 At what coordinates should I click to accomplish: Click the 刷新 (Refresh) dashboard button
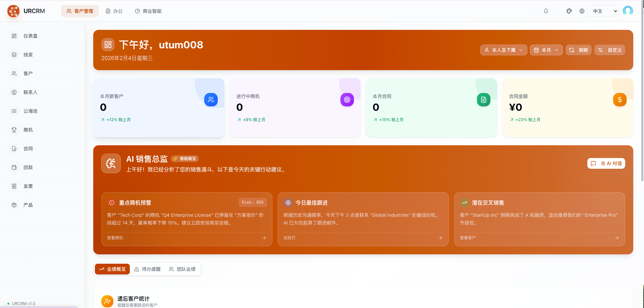tap(579, 50)
